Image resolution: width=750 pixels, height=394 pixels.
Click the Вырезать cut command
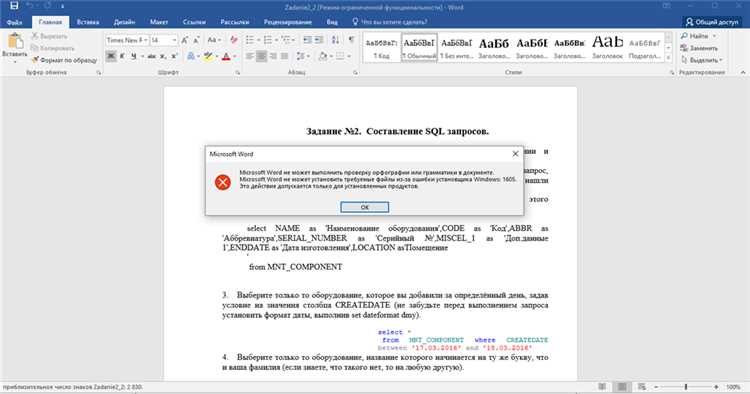49,36
